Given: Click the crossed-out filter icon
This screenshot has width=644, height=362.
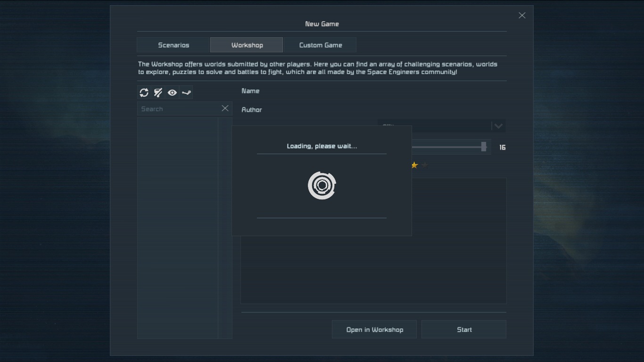Looking at the screenshot, I should pos(158,93).
